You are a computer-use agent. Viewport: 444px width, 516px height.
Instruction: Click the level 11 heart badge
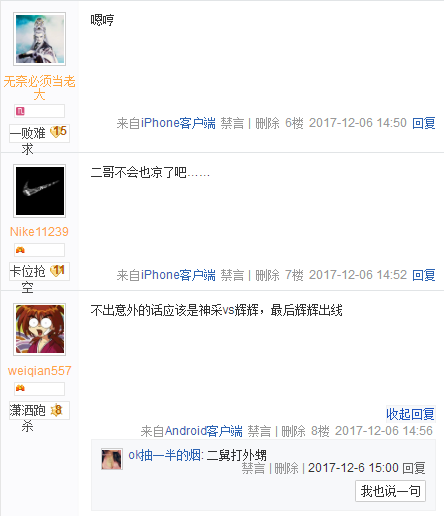(x=57, y=270)
